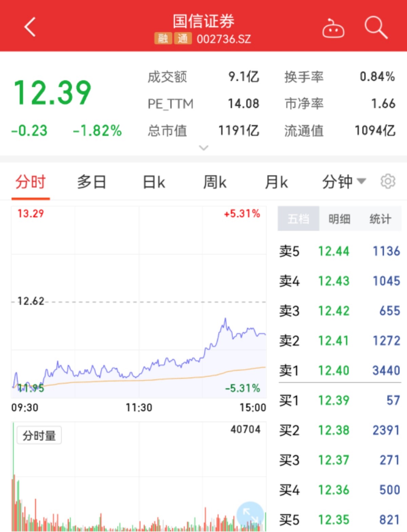The height and width of the screenshot is (532, 407).
Task: Select the 买3 row at 12.37
Action: tap(340, 460)
